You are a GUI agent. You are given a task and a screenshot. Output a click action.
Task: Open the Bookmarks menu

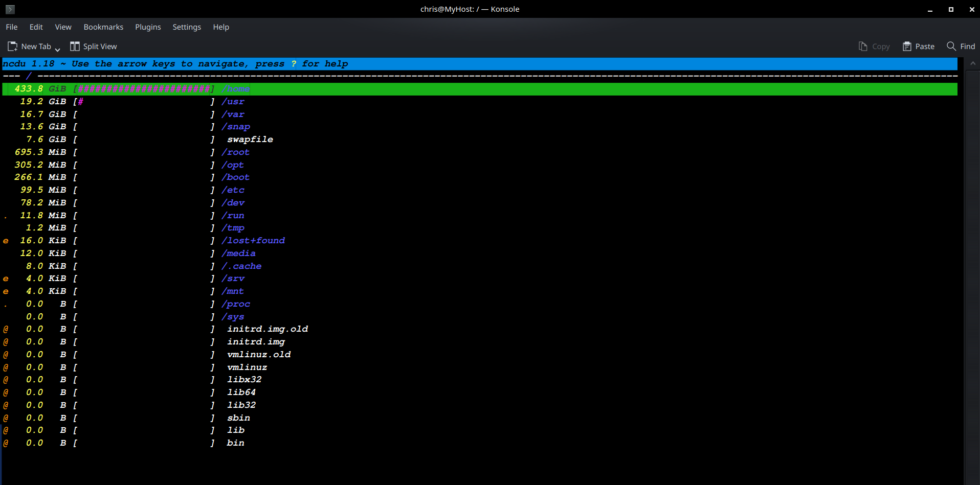[103, 27]
